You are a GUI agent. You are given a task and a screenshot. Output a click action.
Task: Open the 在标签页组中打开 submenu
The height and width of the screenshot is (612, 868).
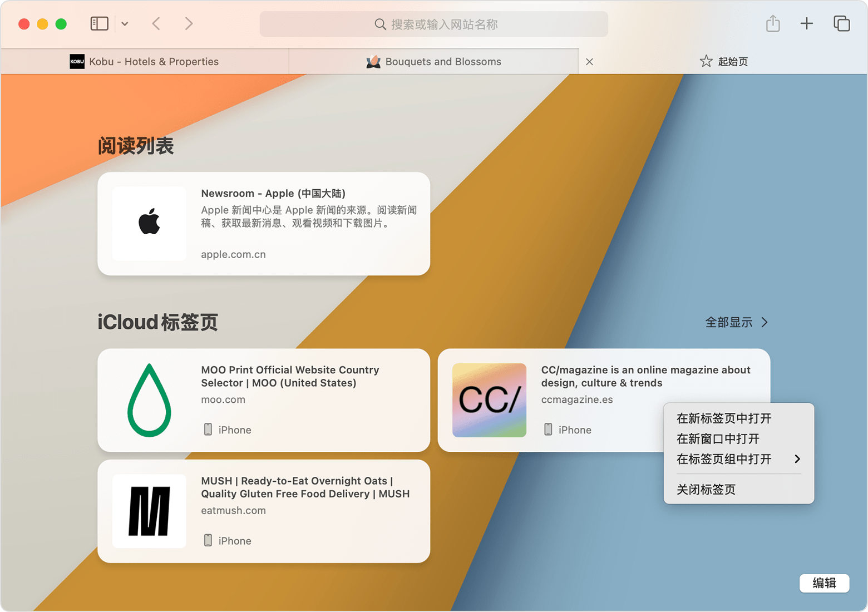click(x=723, y=459)
